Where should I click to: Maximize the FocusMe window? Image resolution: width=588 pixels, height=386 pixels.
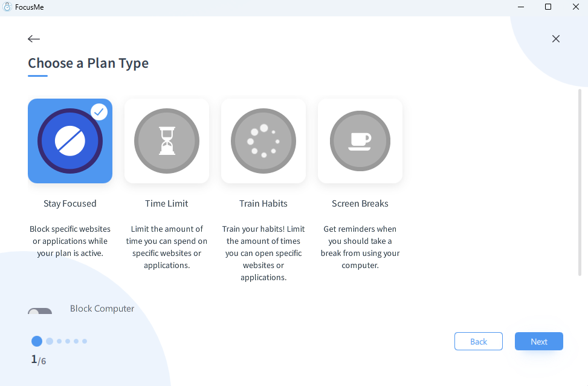pyautogui.click(x=548, y=7)
